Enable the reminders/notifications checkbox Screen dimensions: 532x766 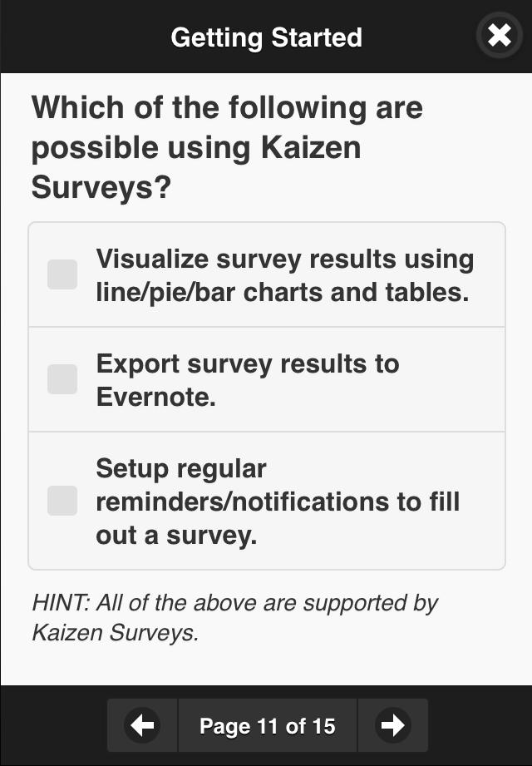[62, 501]
